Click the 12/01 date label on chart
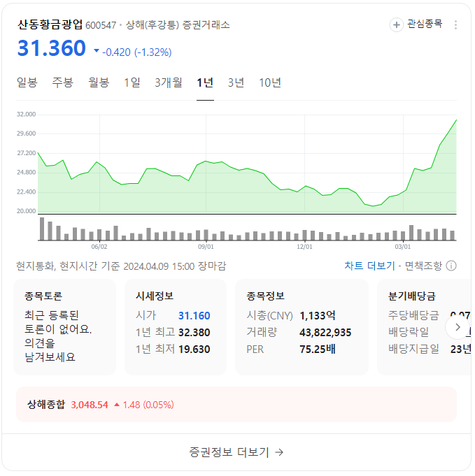The image size is (475, 476). (304, 247)
